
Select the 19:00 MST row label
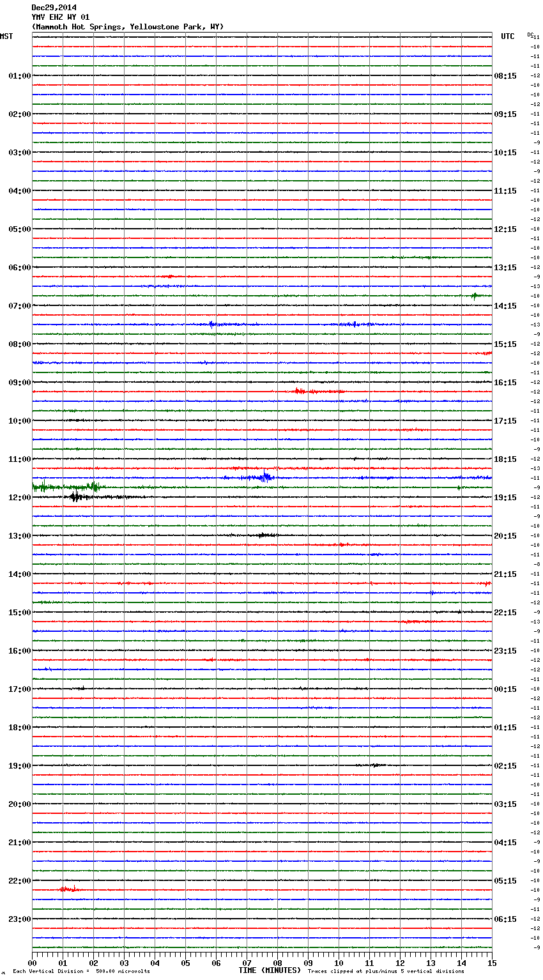pos(19,766)
